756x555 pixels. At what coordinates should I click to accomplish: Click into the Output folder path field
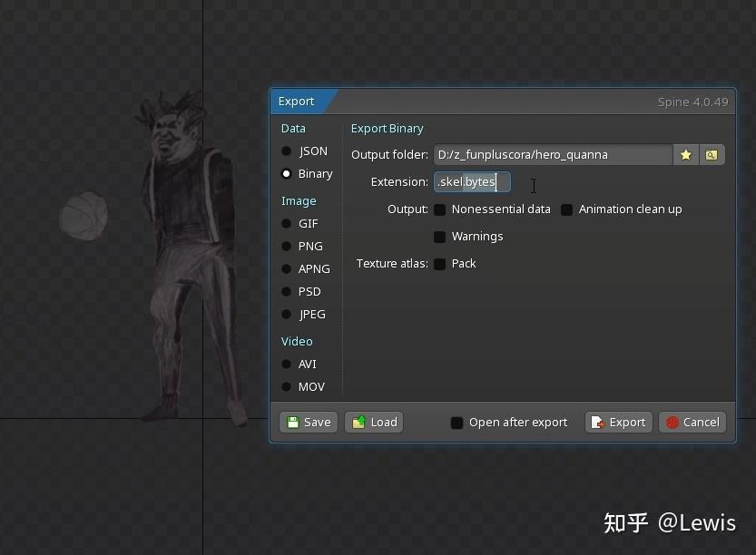pyautogui.click(x=553, y=155)
